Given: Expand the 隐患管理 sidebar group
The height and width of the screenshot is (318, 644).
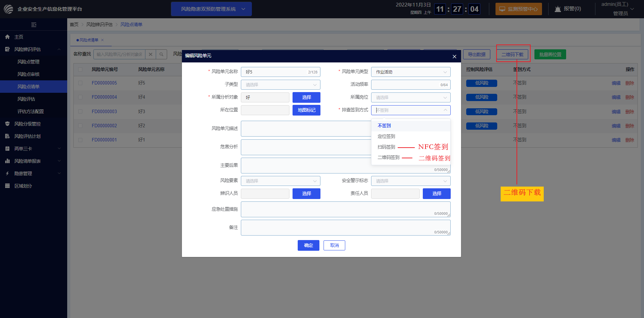Looking at the screenshot, I should [59, 173].
